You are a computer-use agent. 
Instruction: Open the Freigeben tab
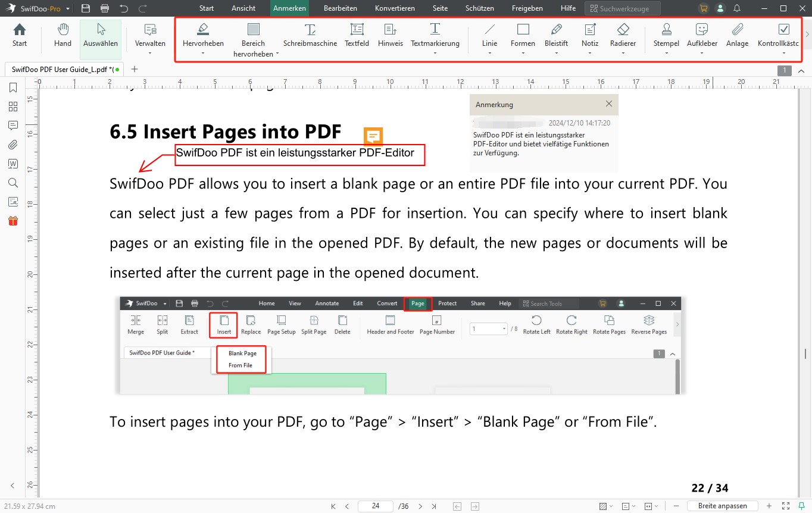point(527,8)
